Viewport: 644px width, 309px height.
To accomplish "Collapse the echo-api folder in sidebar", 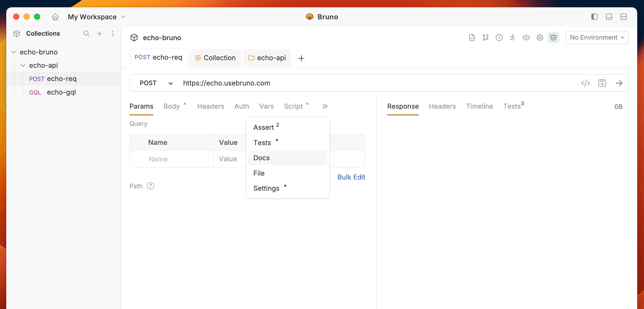I will pyautogui.click(x=23, y=65).
